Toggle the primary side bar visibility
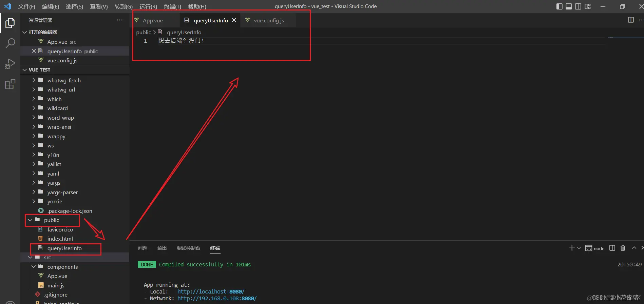The width and height of the screenshot is (644, 304). coord(560,6)
